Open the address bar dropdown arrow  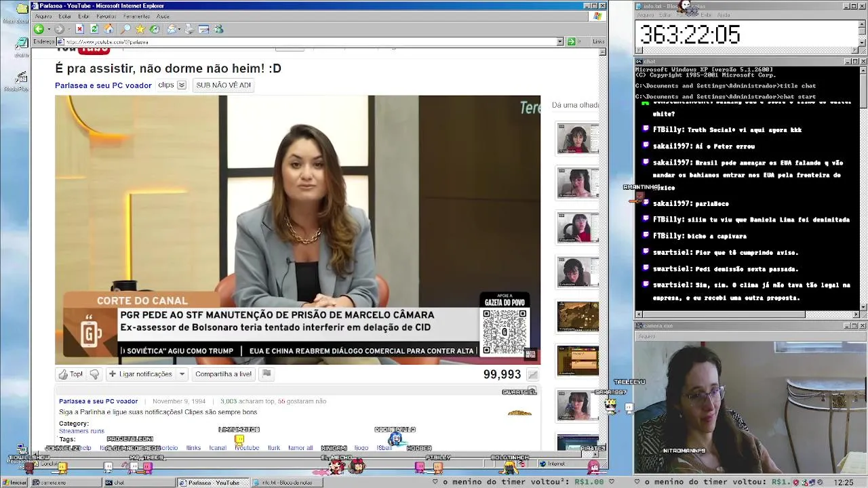pyautogui.click(x=560, y=41)
